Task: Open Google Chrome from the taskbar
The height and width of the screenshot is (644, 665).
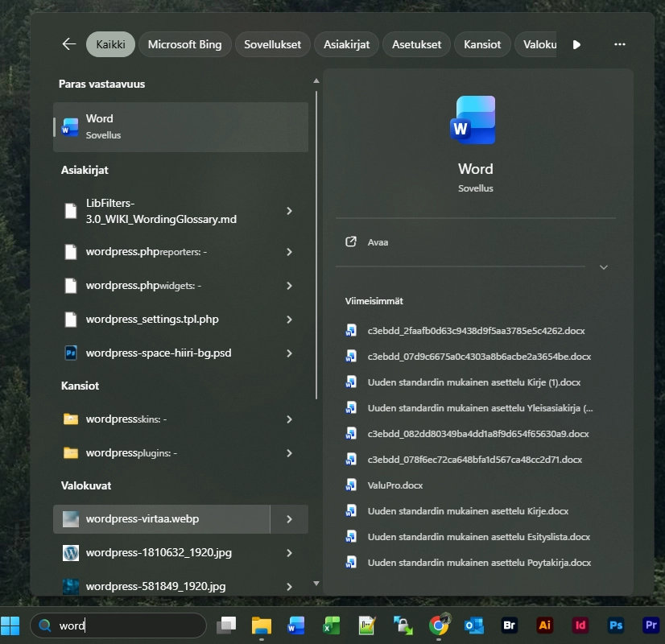Action: coord(439,625)
